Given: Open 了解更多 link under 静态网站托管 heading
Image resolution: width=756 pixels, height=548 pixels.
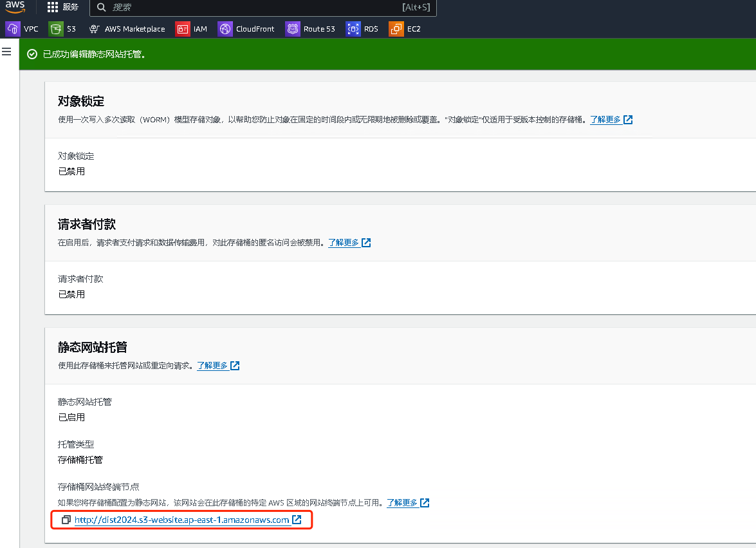Looking at the screenshot, I should [x=212, y=366].
